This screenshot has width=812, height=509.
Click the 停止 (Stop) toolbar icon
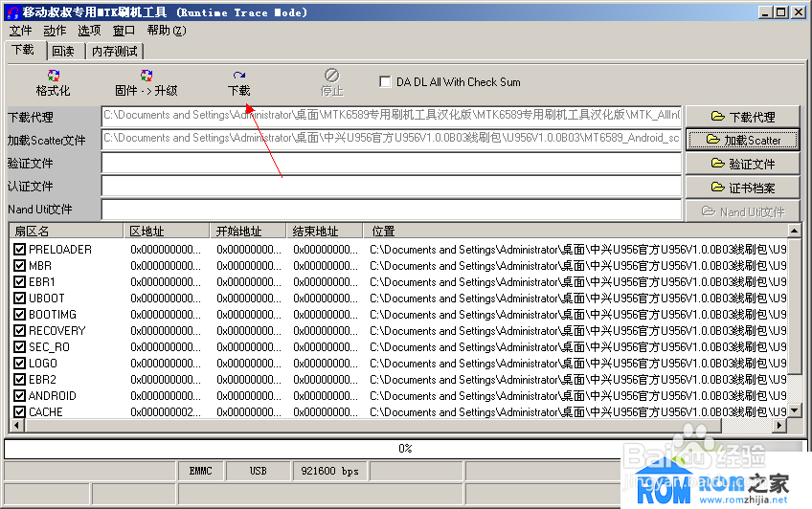[332, 76]
